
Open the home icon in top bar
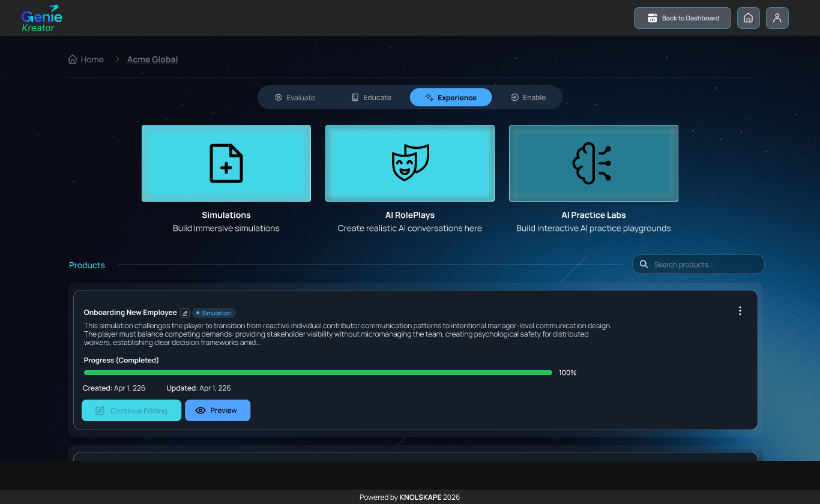pyautogui.click(x=748, y=18)
